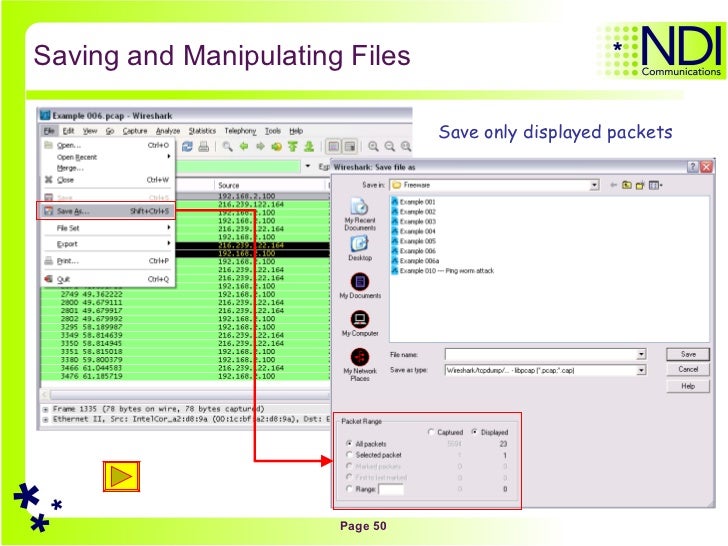Open the filter history dropdown arrow

(307, 166)
